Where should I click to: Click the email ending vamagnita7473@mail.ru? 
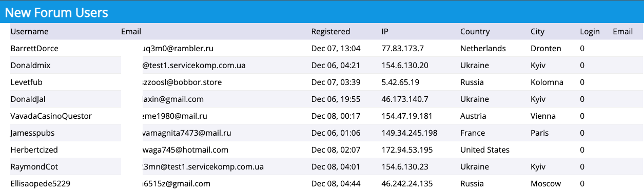[187, 133]
